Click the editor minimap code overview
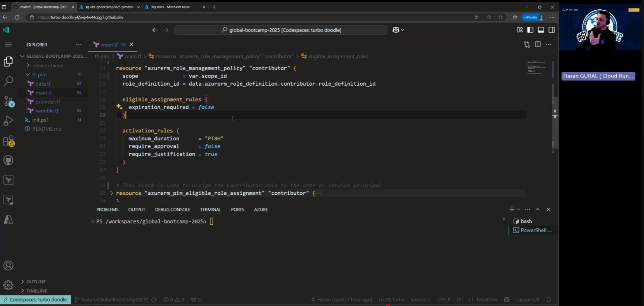The height and width of the screenshot is (306, 644). tap(536, 67)
